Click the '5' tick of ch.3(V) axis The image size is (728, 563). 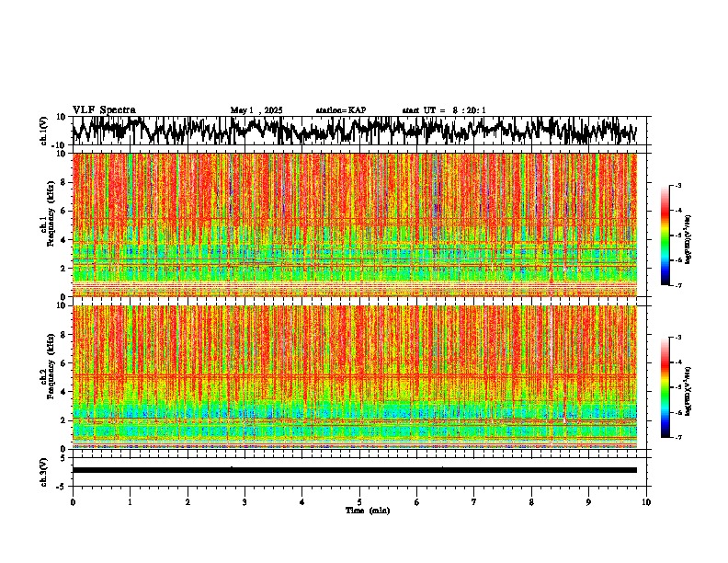[x=64, y=458]
